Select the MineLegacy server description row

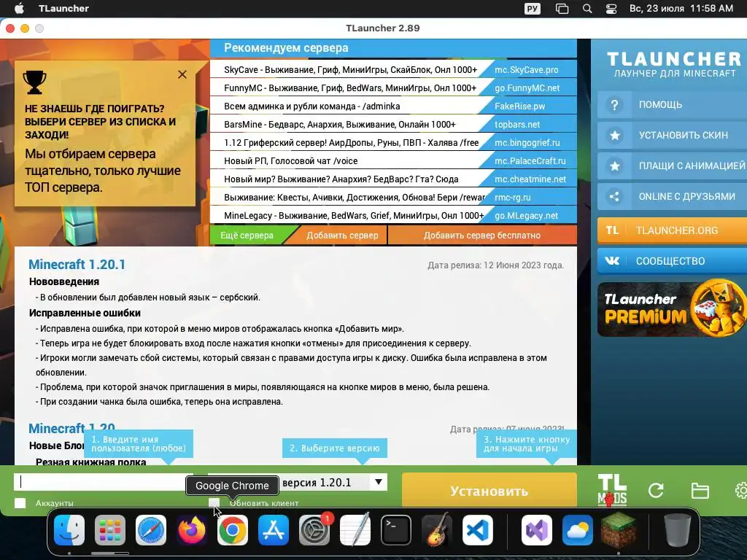coord(354,216)
